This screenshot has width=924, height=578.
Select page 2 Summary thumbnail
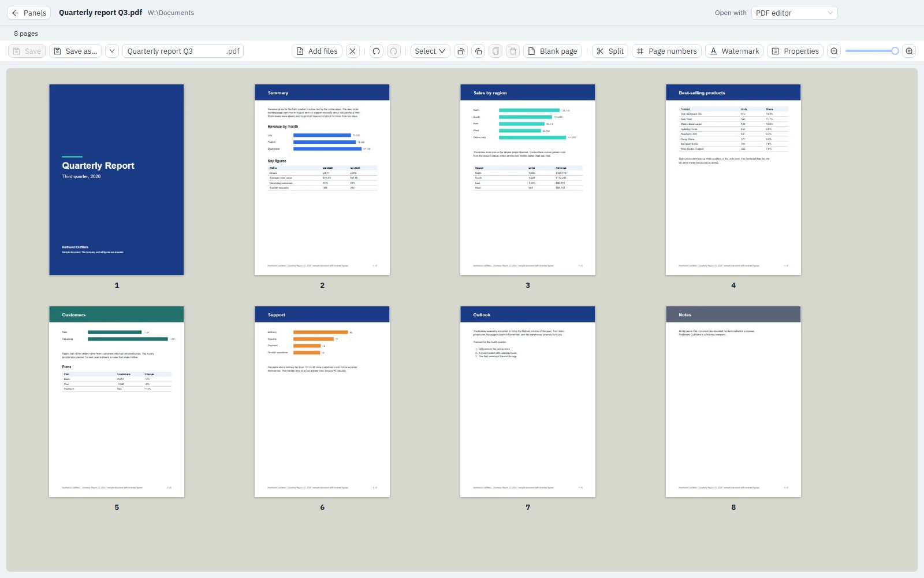pyautogui.click(x=322, y=180)
